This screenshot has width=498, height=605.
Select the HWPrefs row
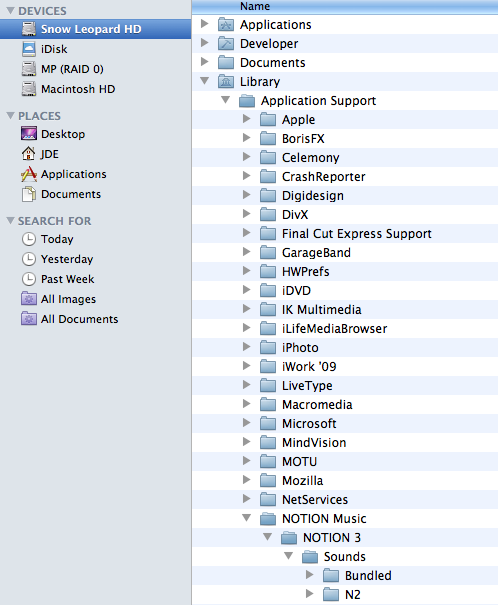tap(345, 272)
